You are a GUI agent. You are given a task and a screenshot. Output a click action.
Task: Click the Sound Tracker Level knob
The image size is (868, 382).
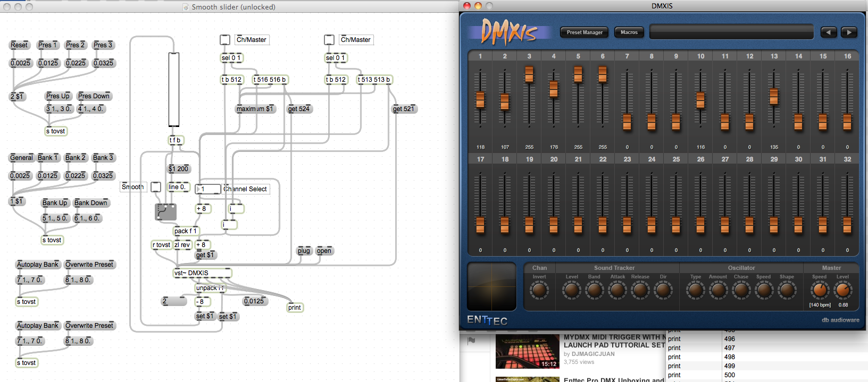coord(572,290)
